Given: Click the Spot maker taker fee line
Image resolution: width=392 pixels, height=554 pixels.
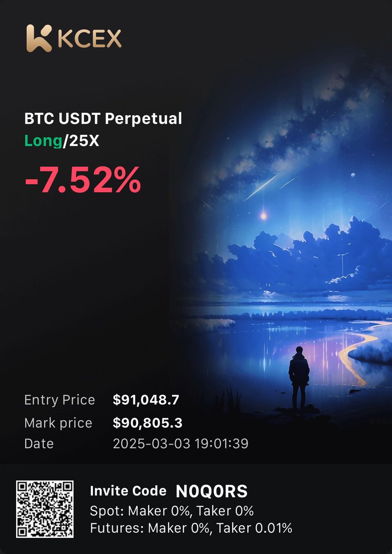Looking at the screenshot, I should tap(172, 511).
